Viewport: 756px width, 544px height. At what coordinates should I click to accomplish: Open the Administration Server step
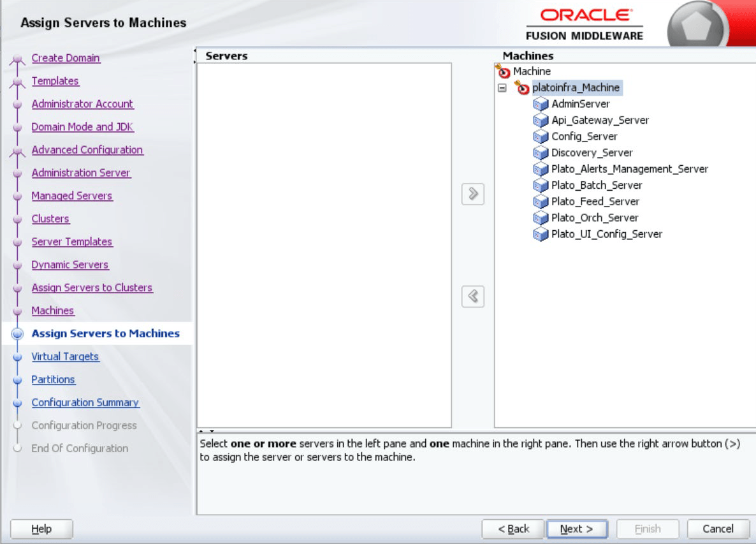tap(81, 173)
